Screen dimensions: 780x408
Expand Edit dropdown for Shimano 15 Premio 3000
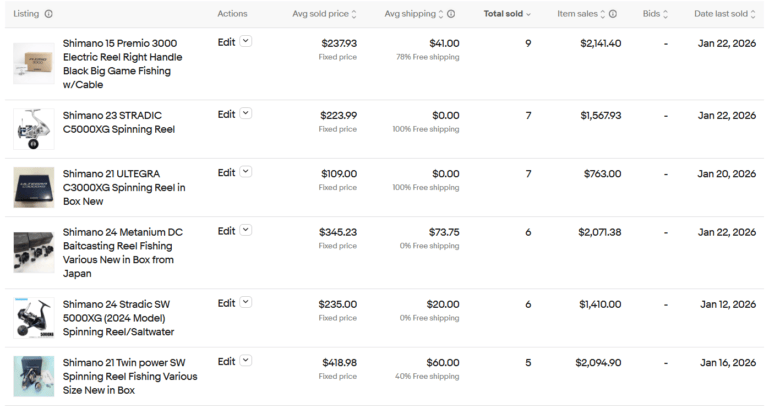pyautogui.click(x=246, y=42)
